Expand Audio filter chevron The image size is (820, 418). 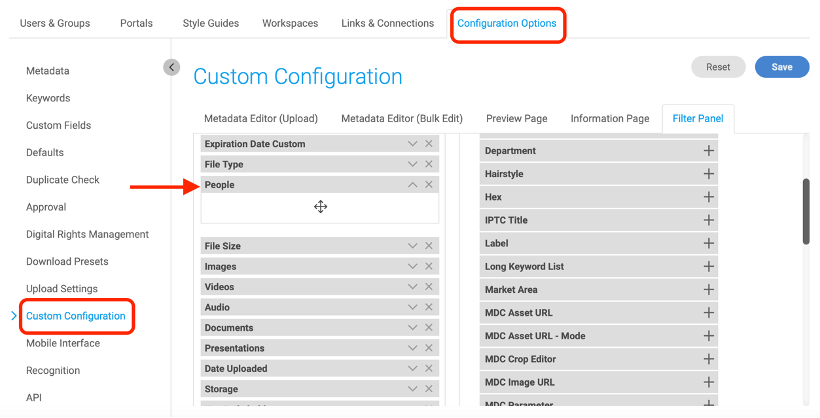tap(412, 307)
